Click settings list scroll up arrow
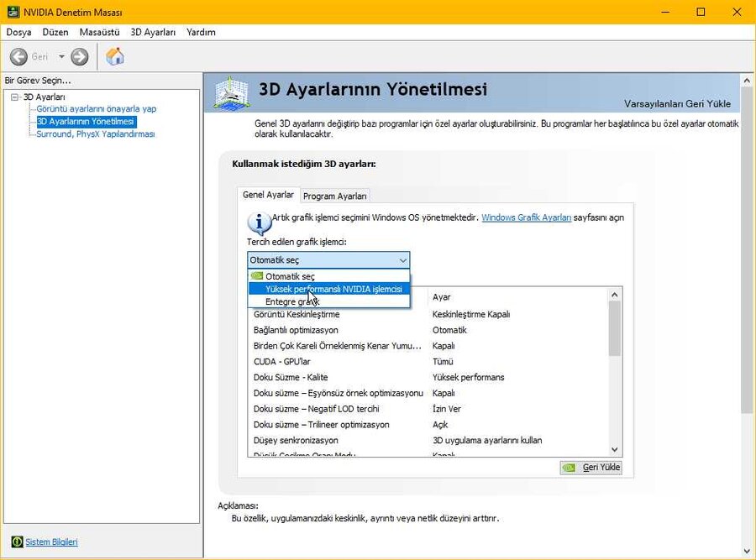Viewport: 756px width, 560px height. pos(614,295)
